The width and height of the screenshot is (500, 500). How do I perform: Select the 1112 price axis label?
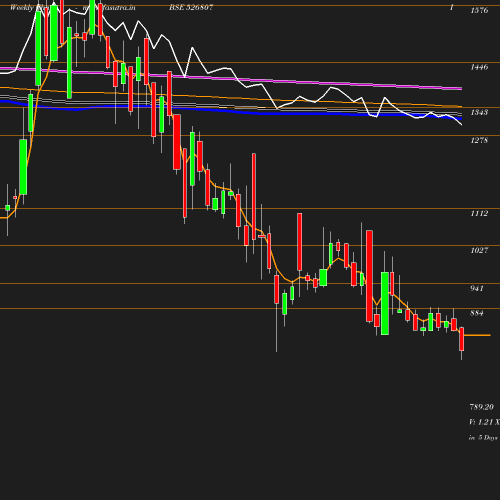pyautogui.click(x=479, y=213)
